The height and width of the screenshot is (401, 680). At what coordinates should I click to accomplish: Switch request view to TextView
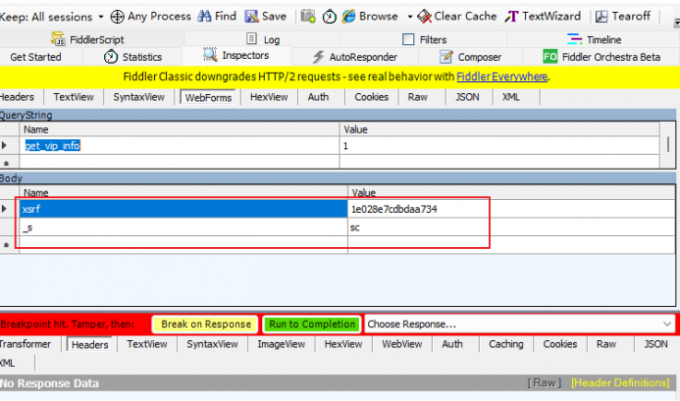pyautogui.click(x=73, y=97)
